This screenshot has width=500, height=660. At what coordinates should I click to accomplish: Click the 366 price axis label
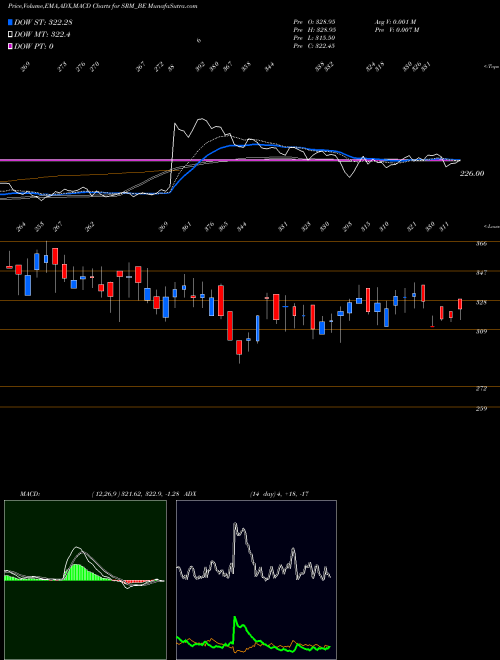click(x=483, y=243)
